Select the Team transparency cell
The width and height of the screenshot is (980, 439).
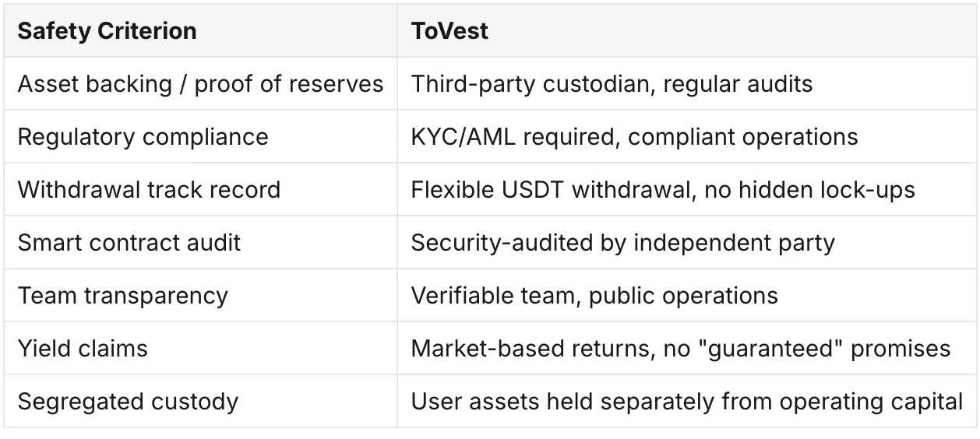click(200, 295)
